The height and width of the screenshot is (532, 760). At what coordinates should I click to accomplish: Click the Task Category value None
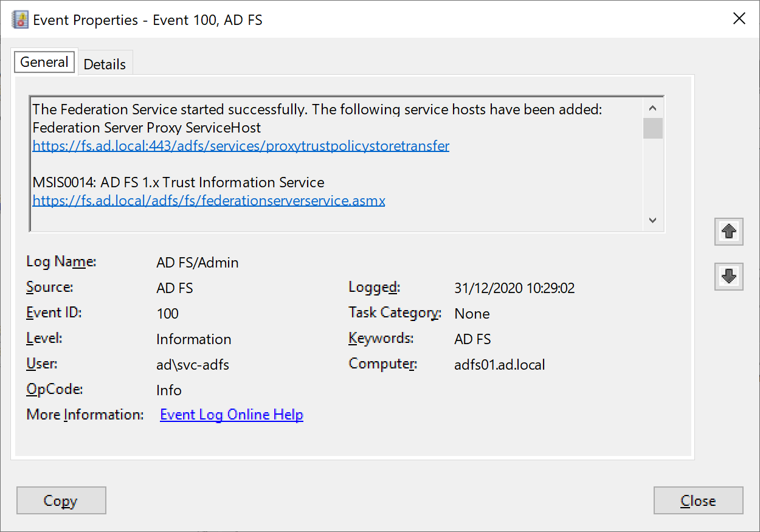[x=472, y=314]
